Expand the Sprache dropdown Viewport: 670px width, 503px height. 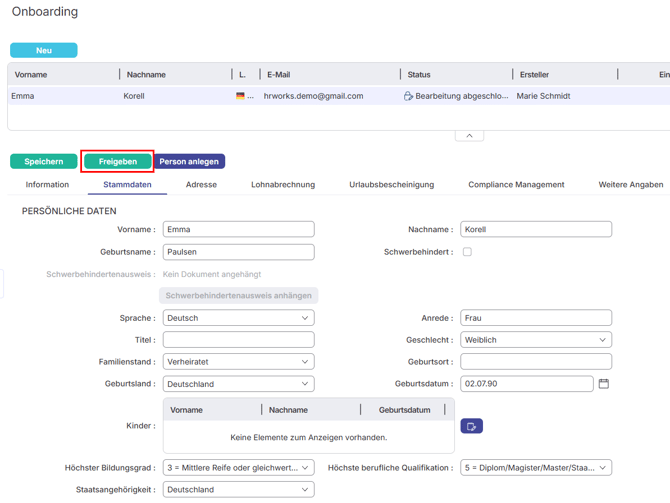coord(238,318)
